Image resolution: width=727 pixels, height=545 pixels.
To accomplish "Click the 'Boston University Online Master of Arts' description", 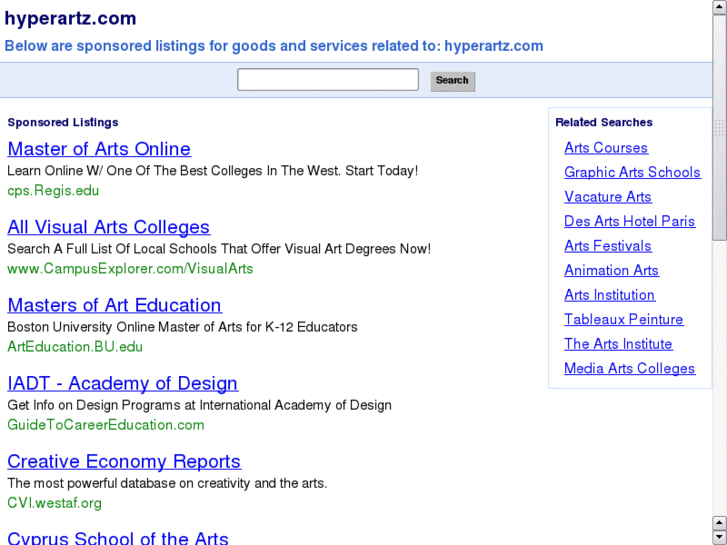I will (x=182, y=327).
